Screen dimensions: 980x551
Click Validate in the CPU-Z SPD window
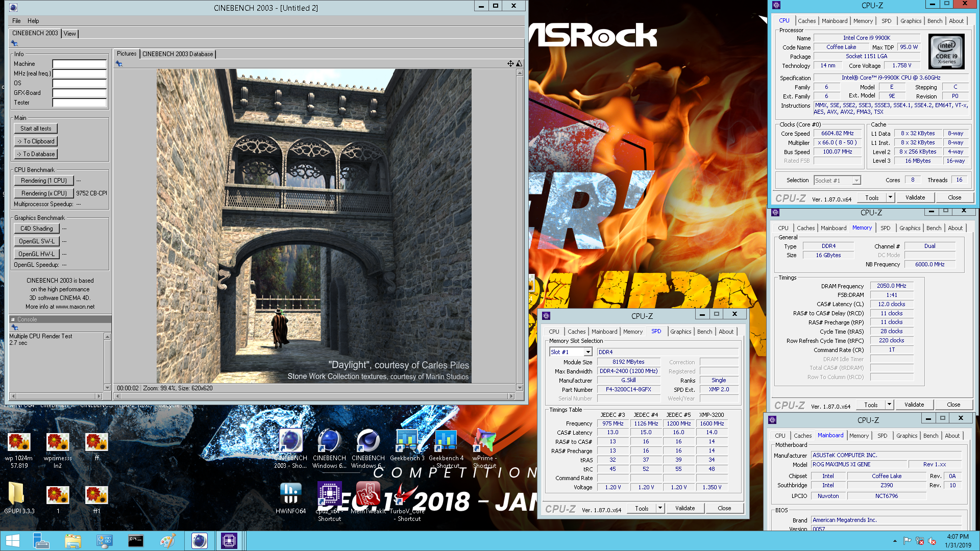(684, 508)
